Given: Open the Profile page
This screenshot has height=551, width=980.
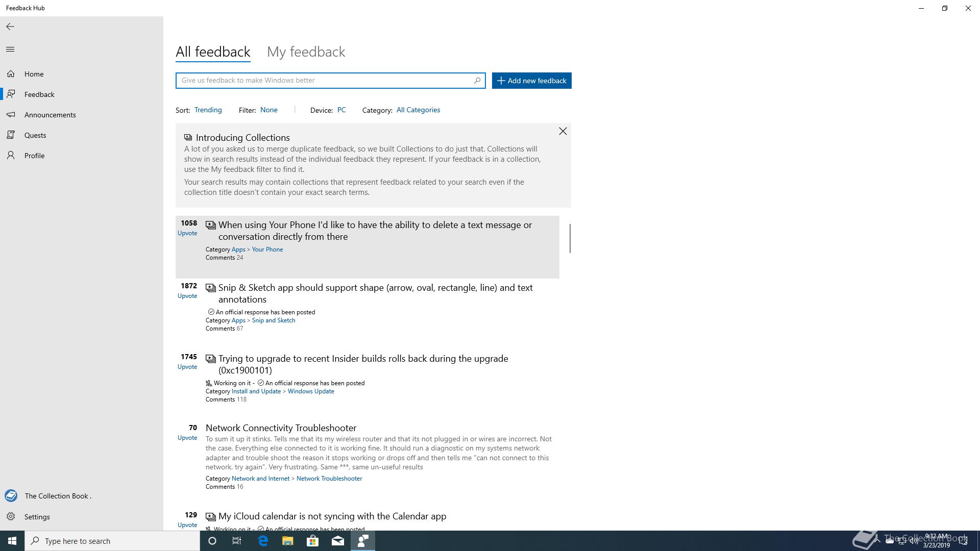Looking at the screenshot, I should click(34, 156).
